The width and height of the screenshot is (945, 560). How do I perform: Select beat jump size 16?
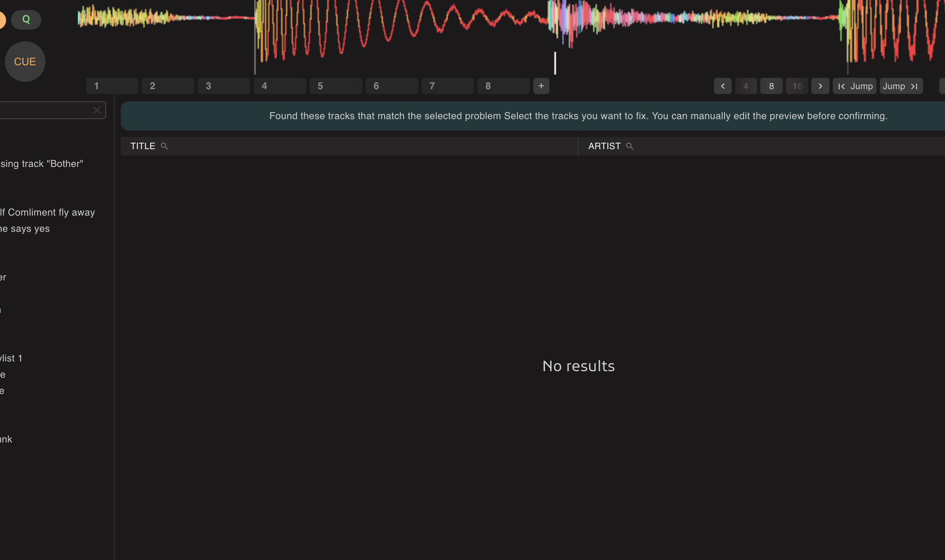pos(797,86)
